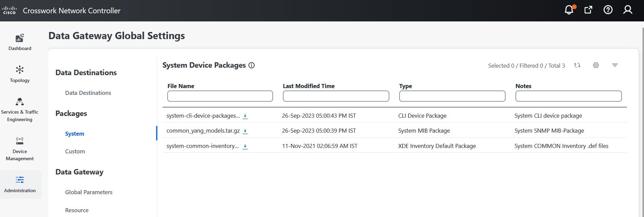This screenshot has height=217, width=644.
Task: Toggle the table filter icon
Action: coord(615,65)
